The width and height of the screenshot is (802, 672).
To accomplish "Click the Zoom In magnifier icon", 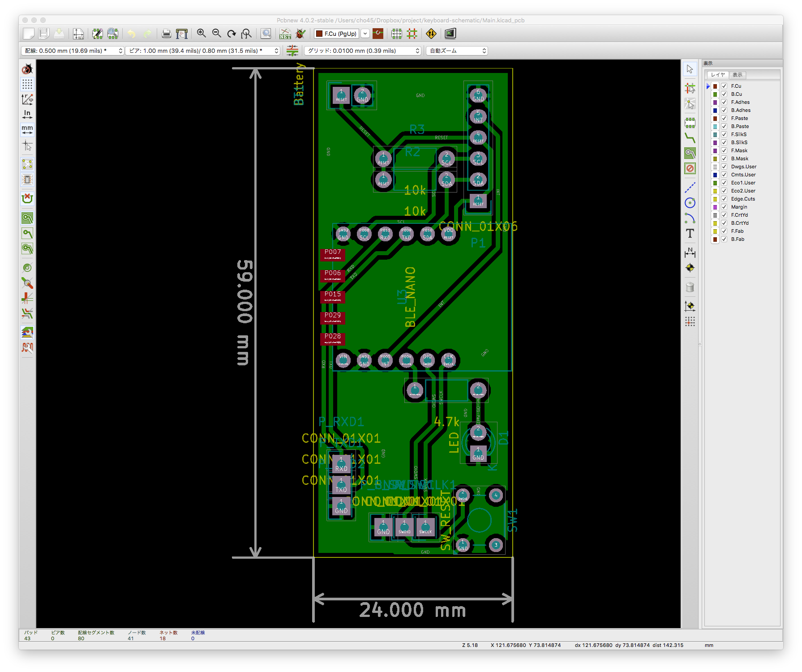I will click(202, 34).
